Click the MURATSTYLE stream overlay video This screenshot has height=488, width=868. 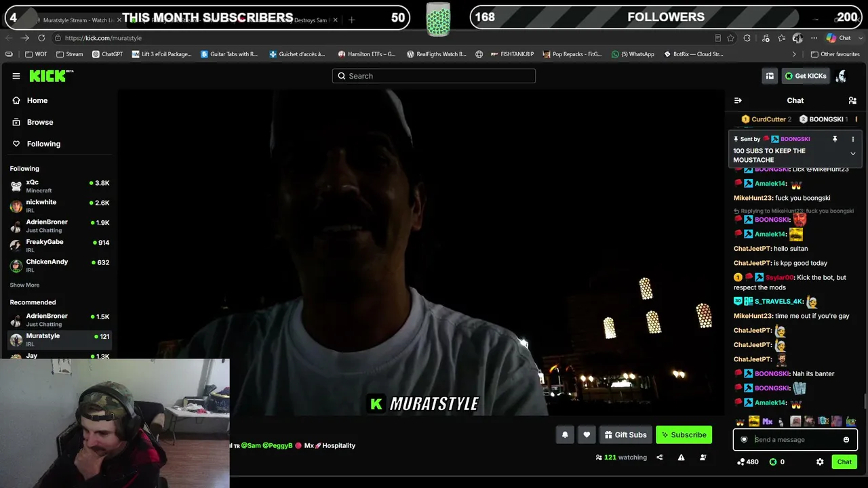pos(422,252)
